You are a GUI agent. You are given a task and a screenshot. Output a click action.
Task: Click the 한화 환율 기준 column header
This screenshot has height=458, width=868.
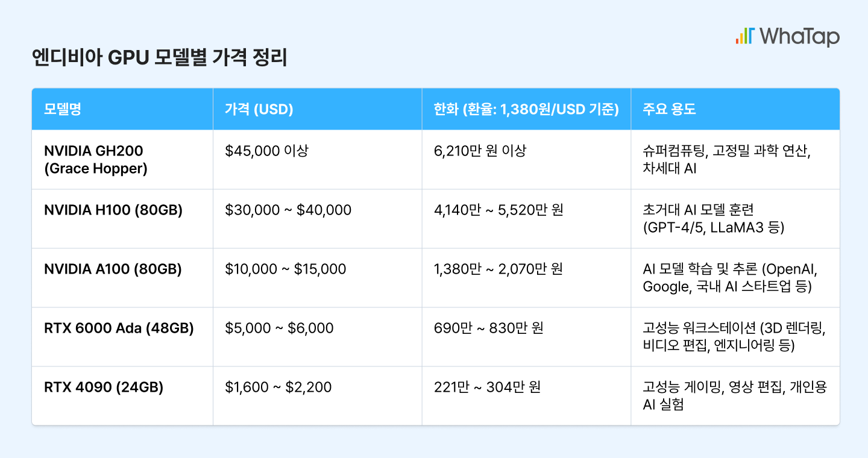coord(526,110)
